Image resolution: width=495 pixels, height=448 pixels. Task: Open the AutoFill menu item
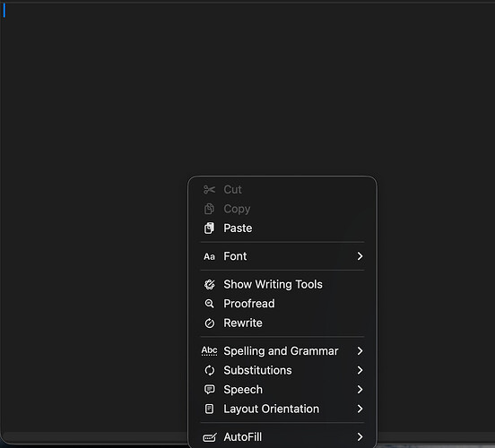282,437
